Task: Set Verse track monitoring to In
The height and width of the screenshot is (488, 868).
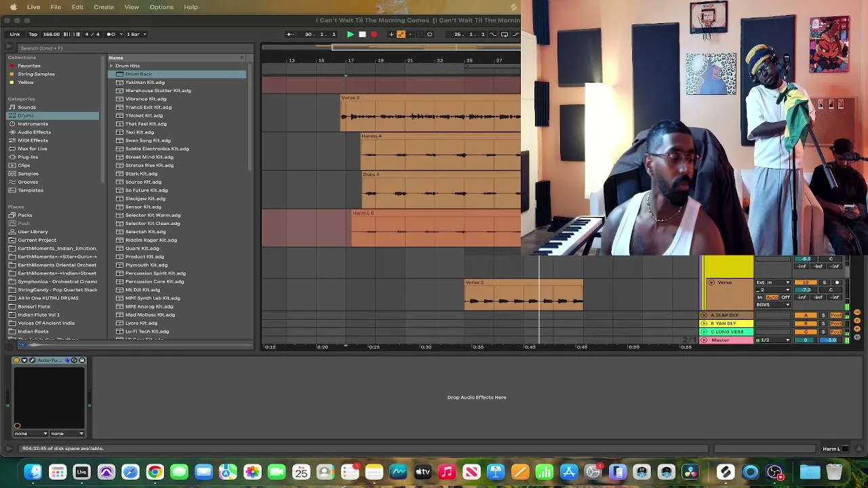Action: click(759, 298)
